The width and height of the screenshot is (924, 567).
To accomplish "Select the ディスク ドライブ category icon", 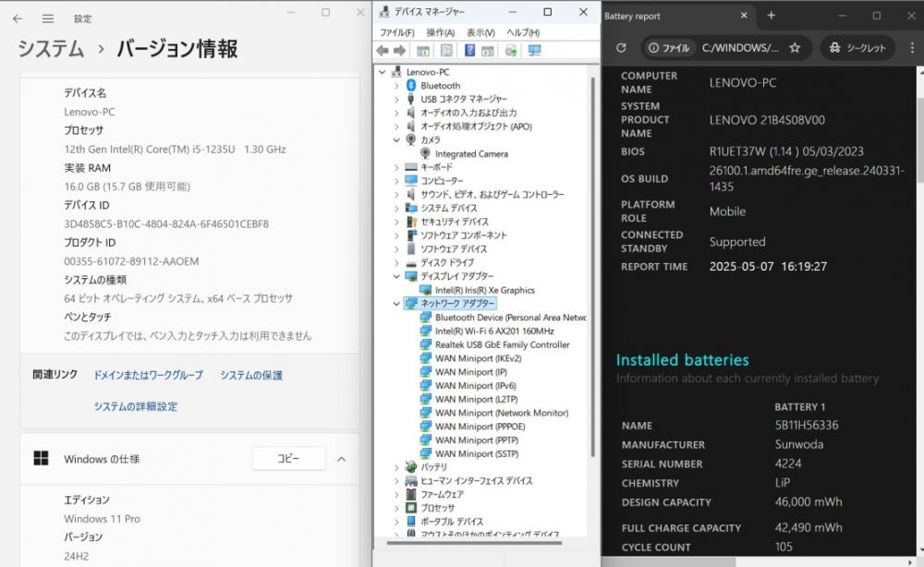I will pyautogui.click(x=411, y=262).
